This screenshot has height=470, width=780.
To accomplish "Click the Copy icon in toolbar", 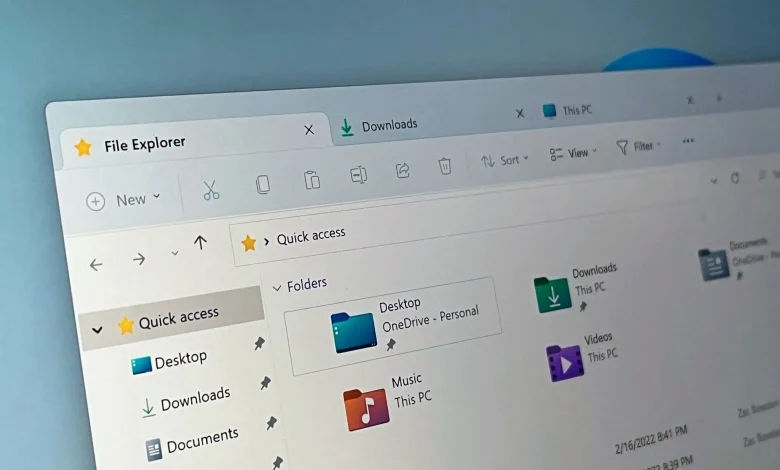I will click(x=263, y=184).
